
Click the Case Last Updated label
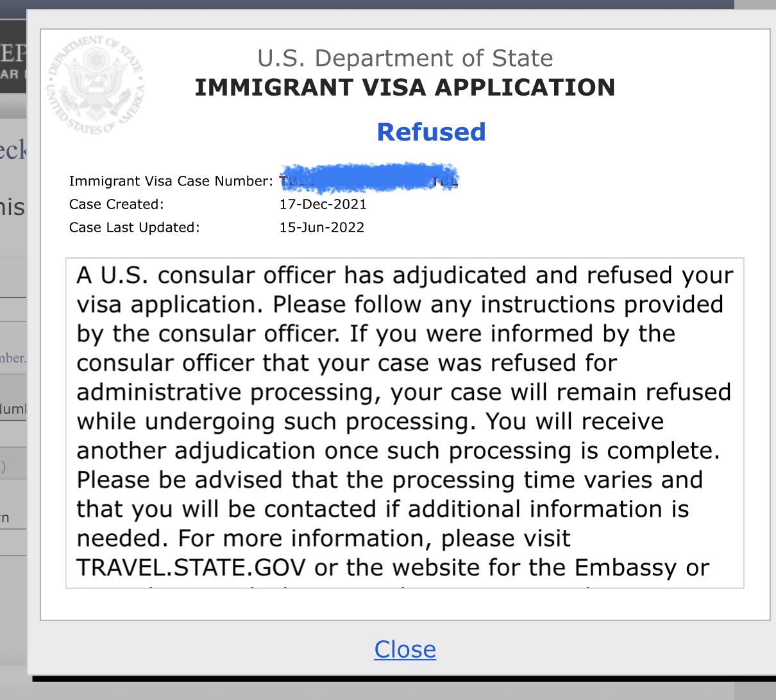click(x=134, y=228)
